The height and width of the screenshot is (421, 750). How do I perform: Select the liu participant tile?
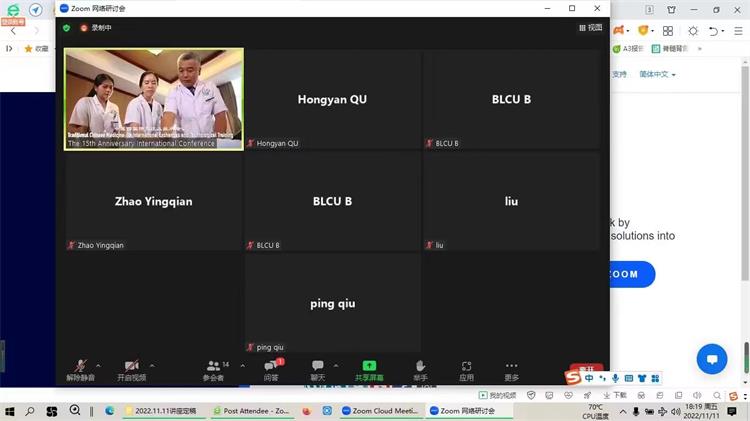tap(511, 201)
